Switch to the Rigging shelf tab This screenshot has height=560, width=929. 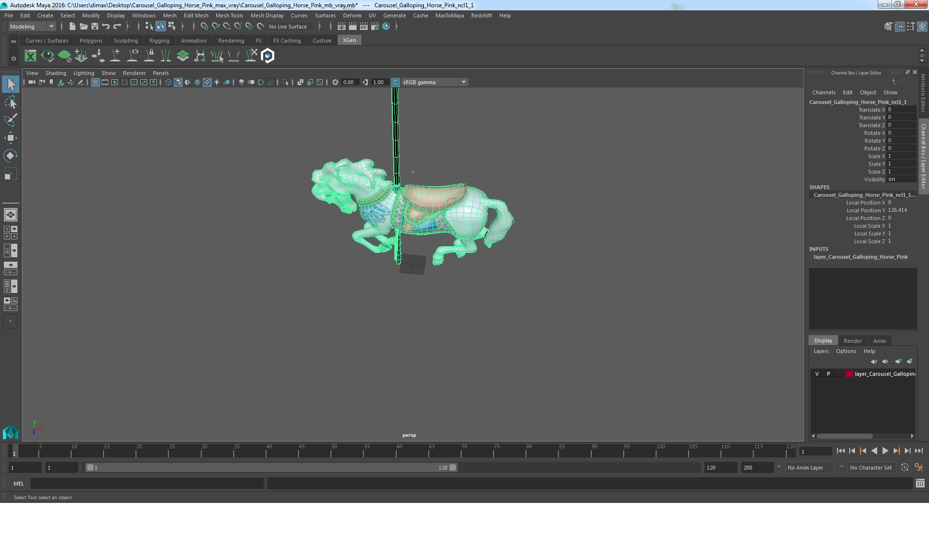159,41
